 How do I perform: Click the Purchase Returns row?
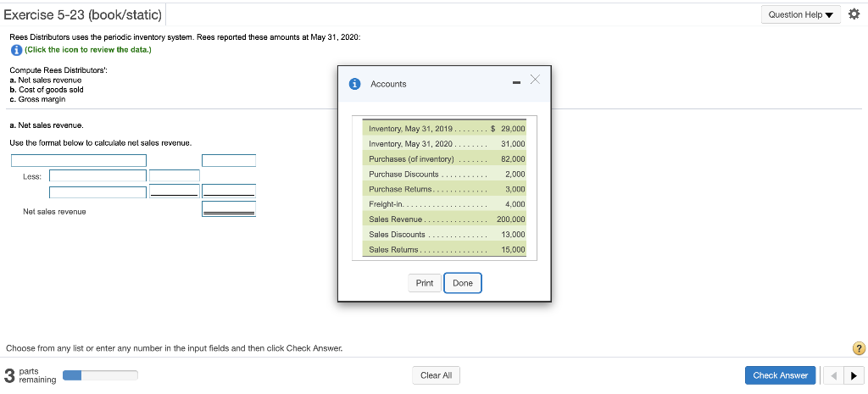pyautogui.click(x=444, y=189)
